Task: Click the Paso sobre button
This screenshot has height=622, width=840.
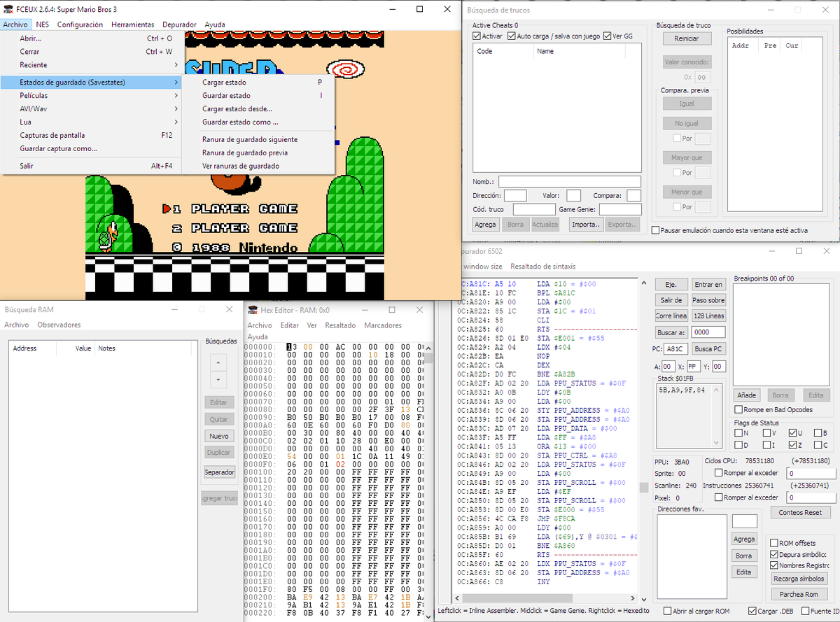Action: pos(708,300)
